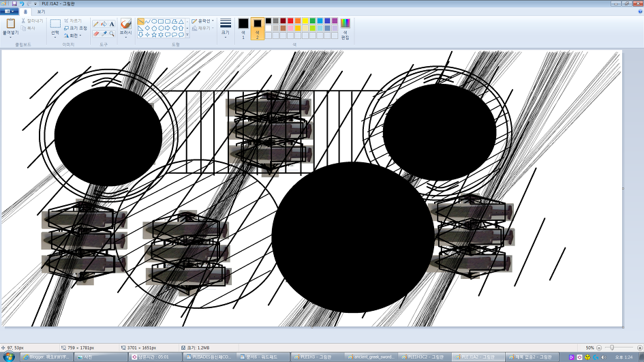Viewport: 644px width, 362px height.
Task: Pick the red color swatch in palette
Action: coord(291,21)
